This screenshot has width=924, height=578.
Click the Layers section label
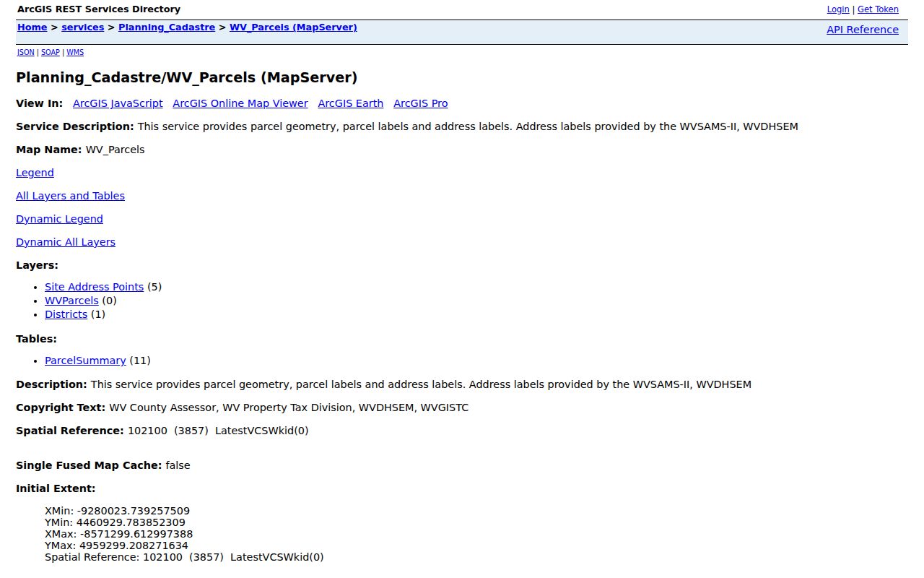37,265
